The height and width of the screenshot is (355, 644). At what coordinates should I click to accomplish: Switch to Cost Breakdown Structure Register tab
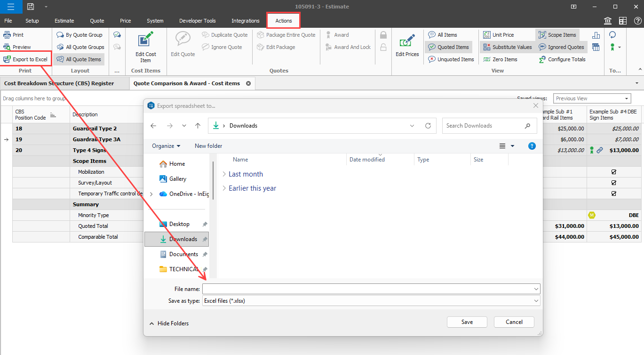coord(59,83)
